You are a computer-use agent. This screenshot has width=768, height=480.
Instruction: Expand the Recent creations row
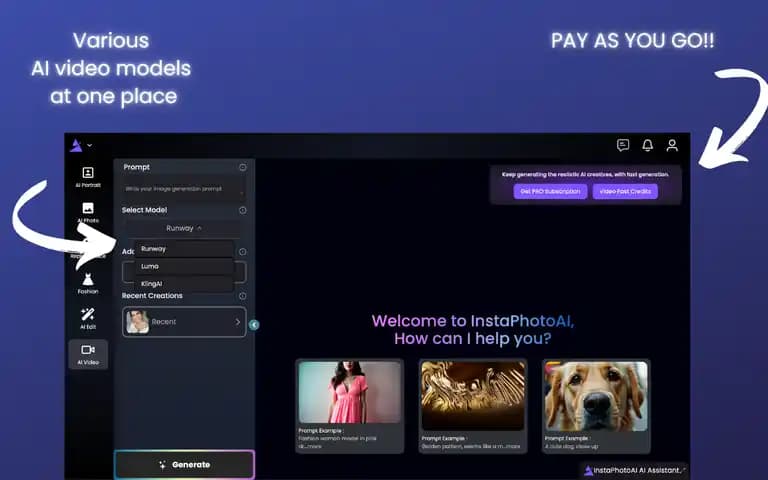pyautogui.click(x=184, y=322)
